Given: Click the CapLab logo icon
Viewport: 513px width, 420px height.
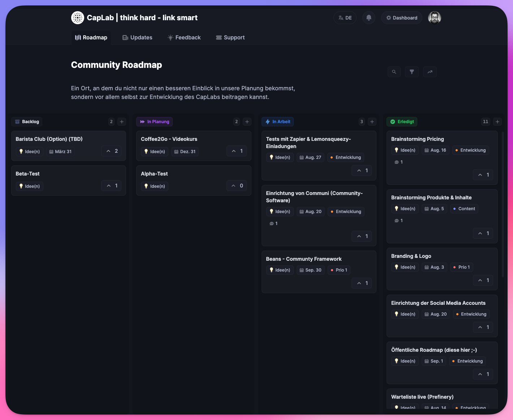Looking at the screenshot, I should tap(77, 18).
